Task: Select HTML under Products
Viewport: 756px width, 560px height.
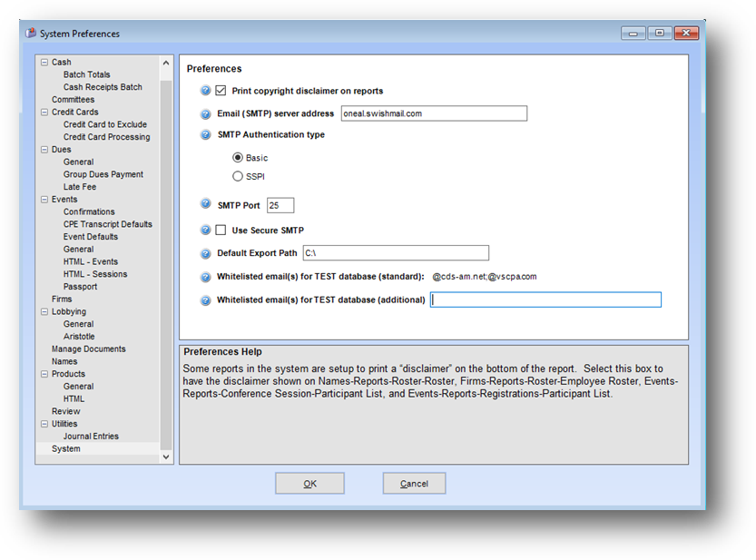Action: 74,398
